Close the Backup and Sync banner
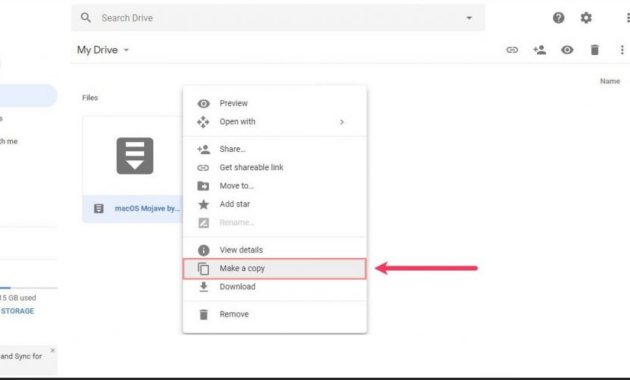This screenshot has width=630, height=380. tap(52, 351)
